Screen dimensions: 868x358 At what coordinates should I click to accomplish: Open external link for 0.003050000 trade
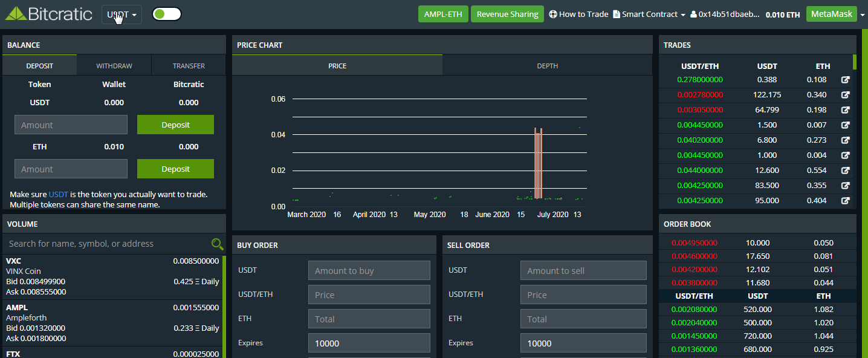[x=846, y=110]
